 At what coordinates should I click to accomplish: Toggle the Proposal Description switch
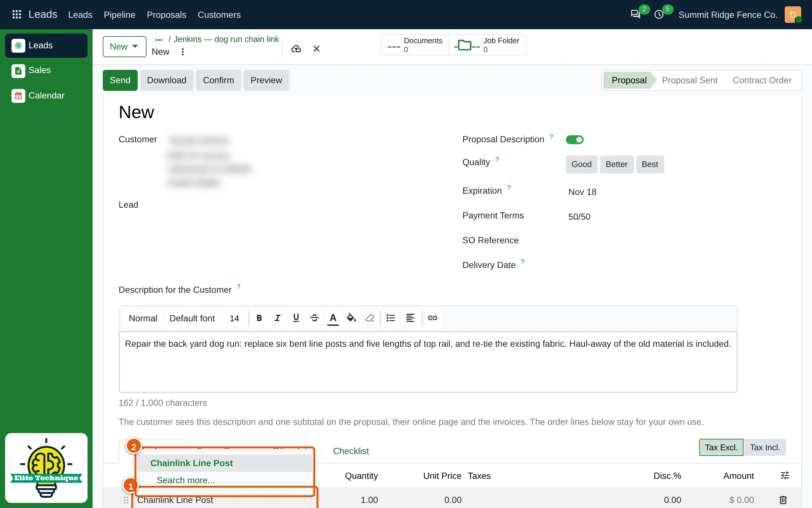click(x=574, y=139)
